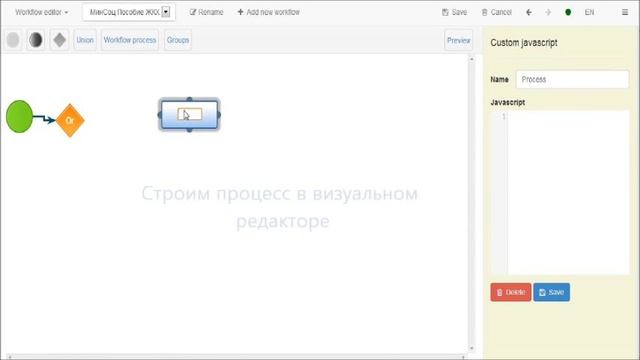This screenshot has height=360, width=640.
Task: Click the bottom connection port of process node
Action: [x=189, y=130]
